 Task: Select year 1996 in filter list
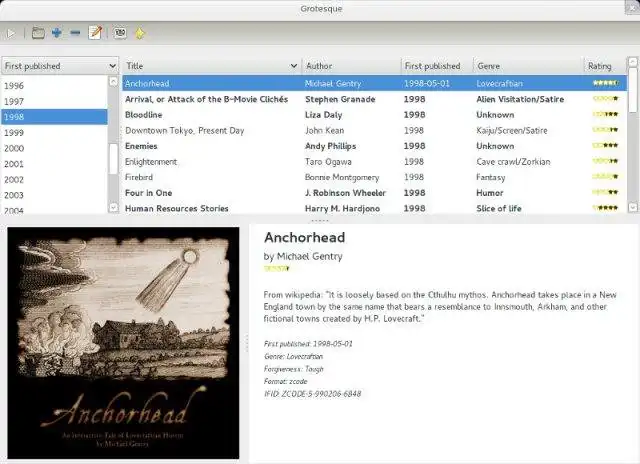55,86
